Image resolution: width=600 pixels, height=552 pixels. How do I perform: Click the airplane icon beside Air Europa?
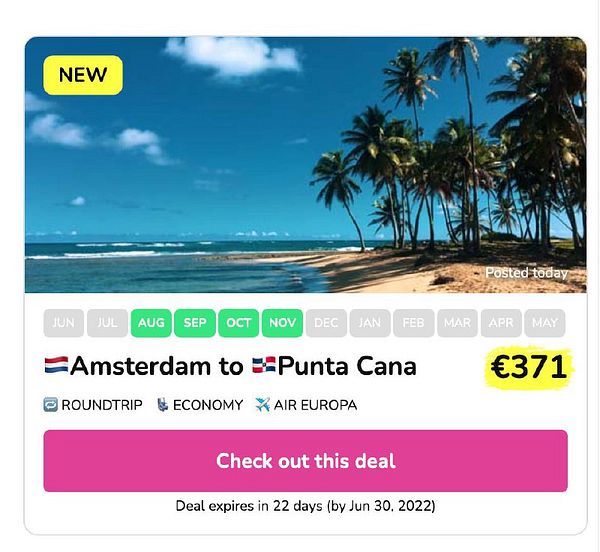pyautogui.click(x=262, y=405)
